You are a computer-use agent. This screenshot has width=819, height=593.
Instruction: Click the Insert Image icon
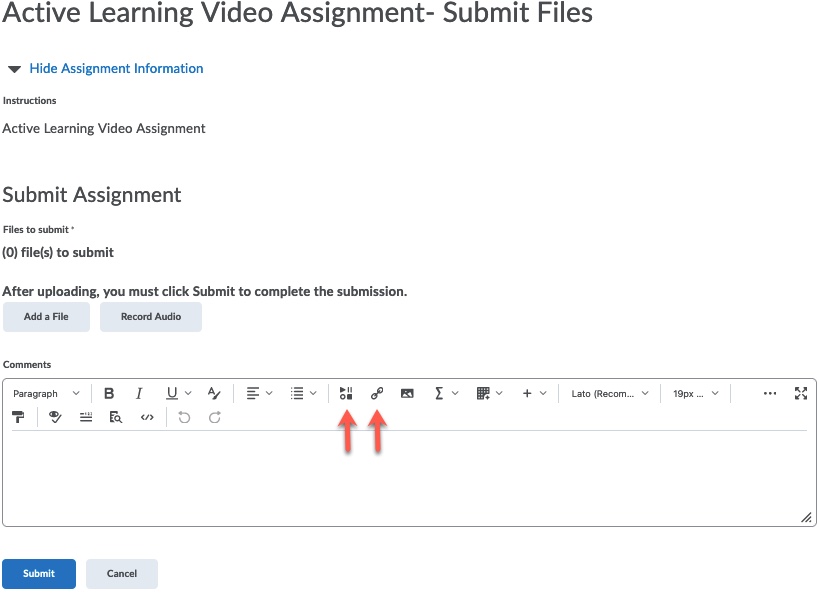click(407, 394)
